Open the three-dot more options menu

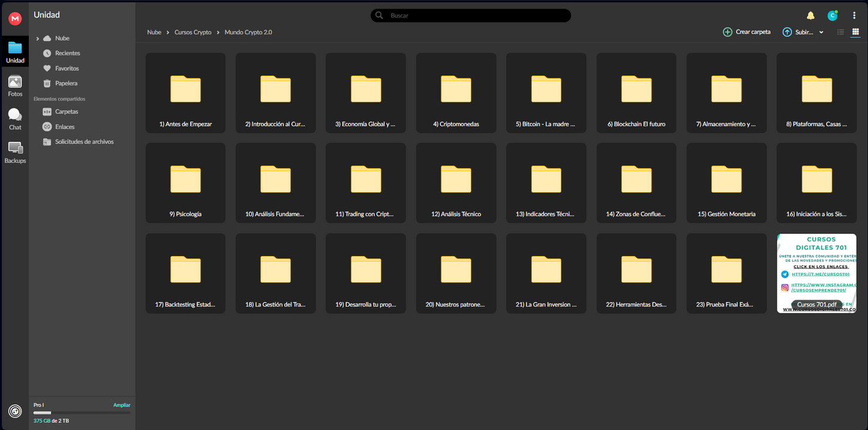[854, 16]
